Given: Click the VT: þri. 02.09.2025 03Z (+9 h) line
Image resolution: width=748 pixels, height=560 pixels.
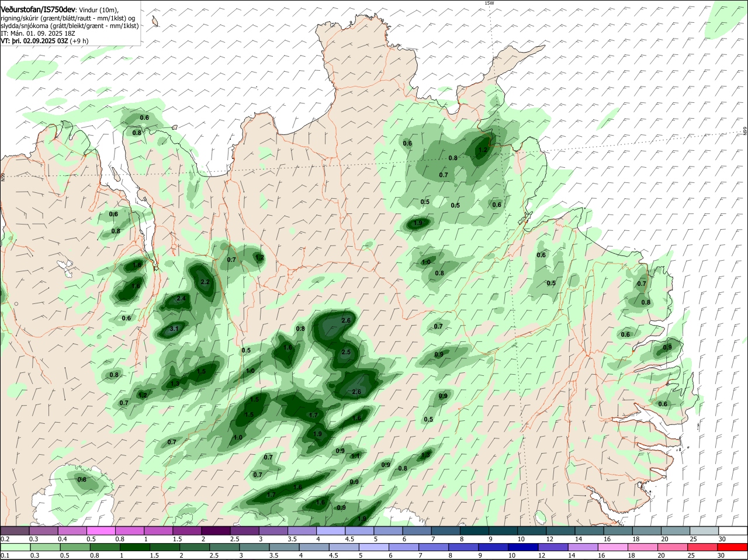Looking at the screenshot, I should (x=45, y=41).
